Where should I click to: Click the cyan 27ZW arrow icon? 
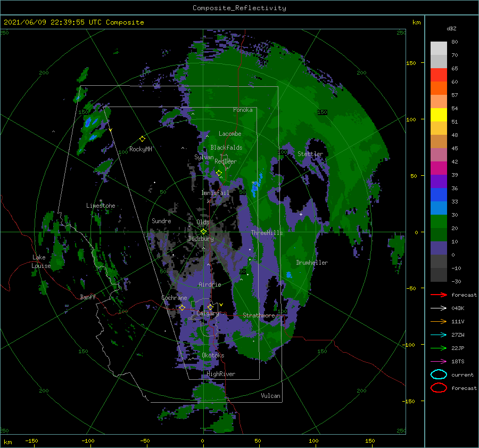coord(439,335)
